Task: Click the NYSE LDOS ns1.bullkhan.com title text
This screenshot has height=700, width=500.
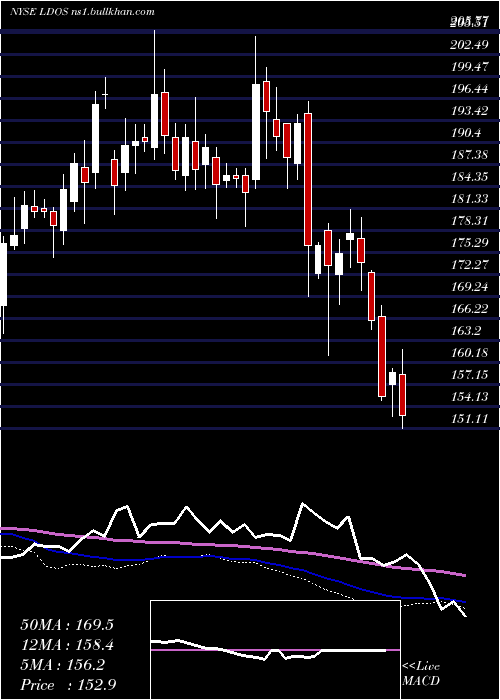Action: 83,12
